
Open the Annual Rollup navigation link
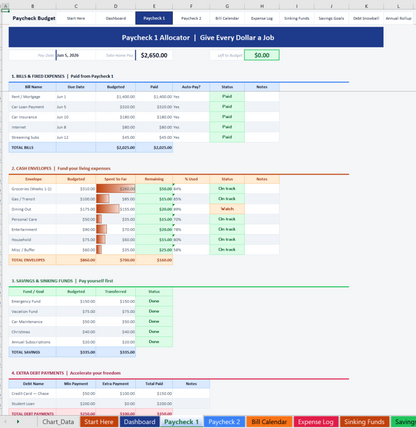pyautogui.click(x=399, y=18)
